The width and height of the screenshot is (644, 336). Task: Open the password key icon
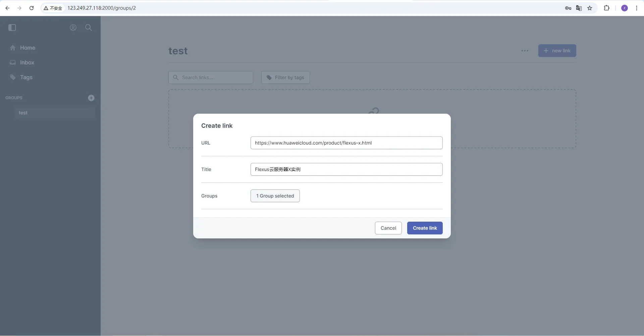[x=568, y=8]
